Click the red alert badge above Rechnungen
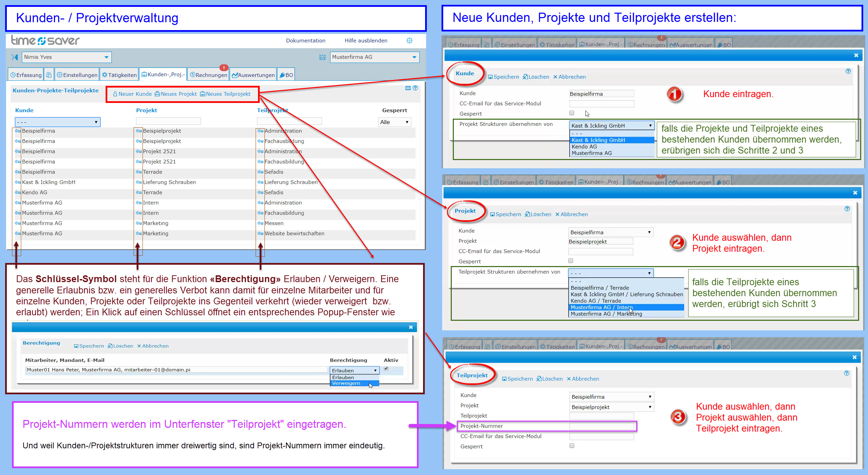The image size is (868, 475). (224, 68)
